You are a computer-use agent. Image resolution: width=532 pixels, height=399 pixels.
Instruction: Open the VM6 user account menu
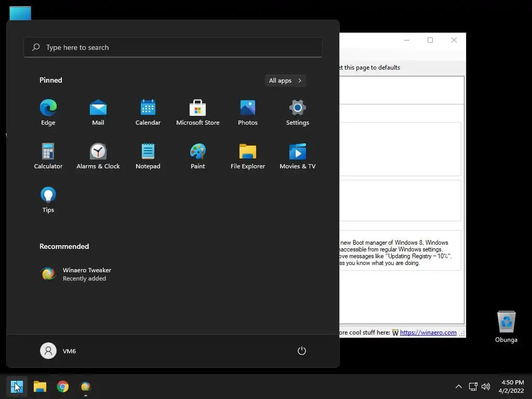58,351
